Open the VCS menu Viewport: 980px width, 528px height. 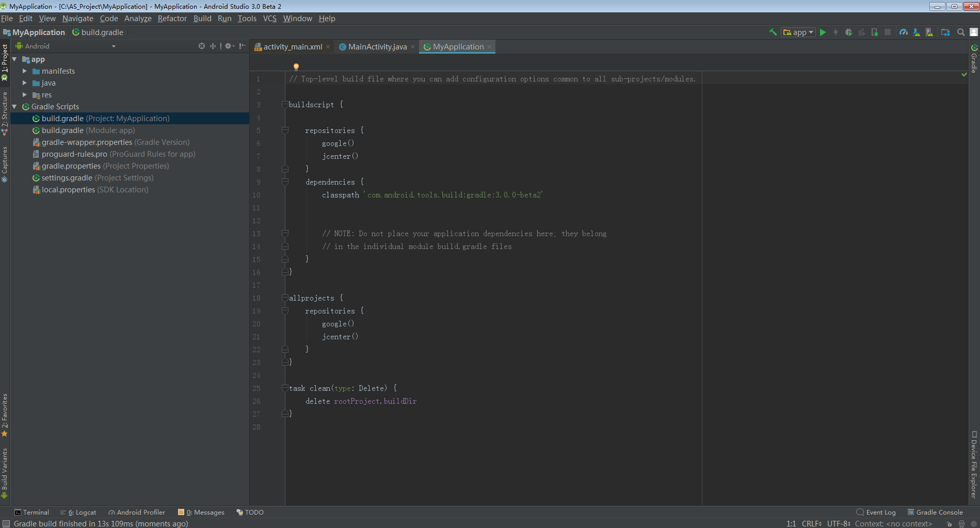coord(270,19)
